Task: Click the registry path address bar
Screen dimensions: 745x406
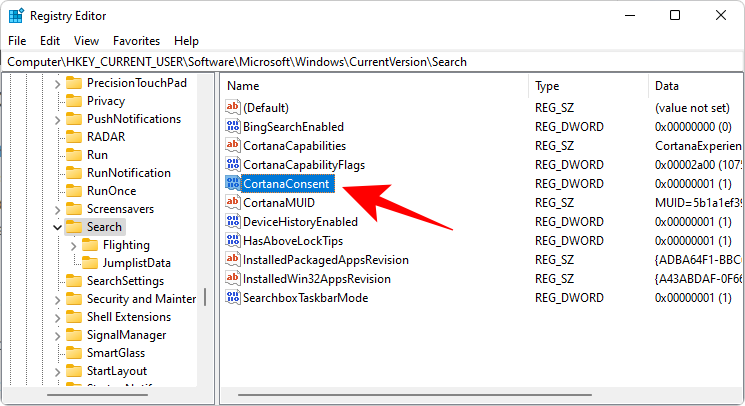Action: (x=372, y=62)
